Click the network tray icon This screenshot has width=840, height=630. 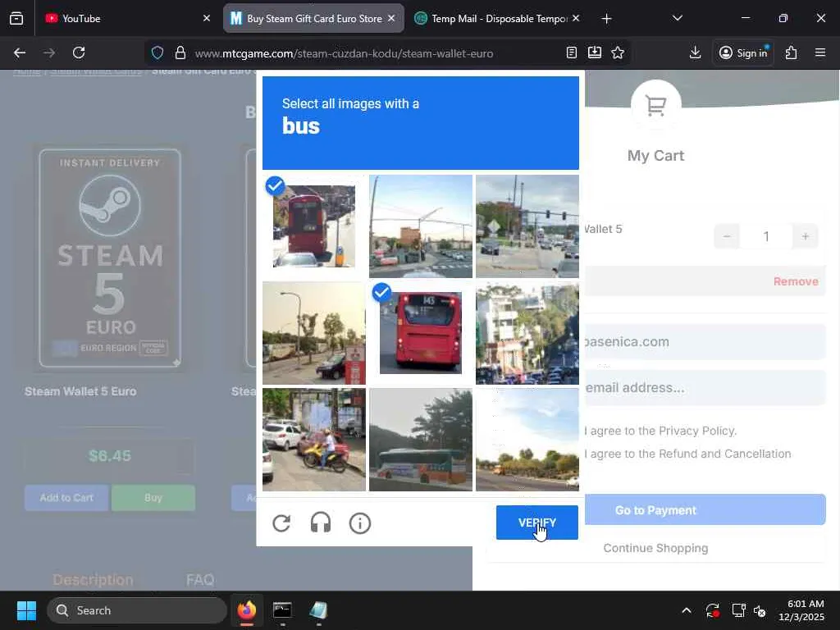point(739,610)
